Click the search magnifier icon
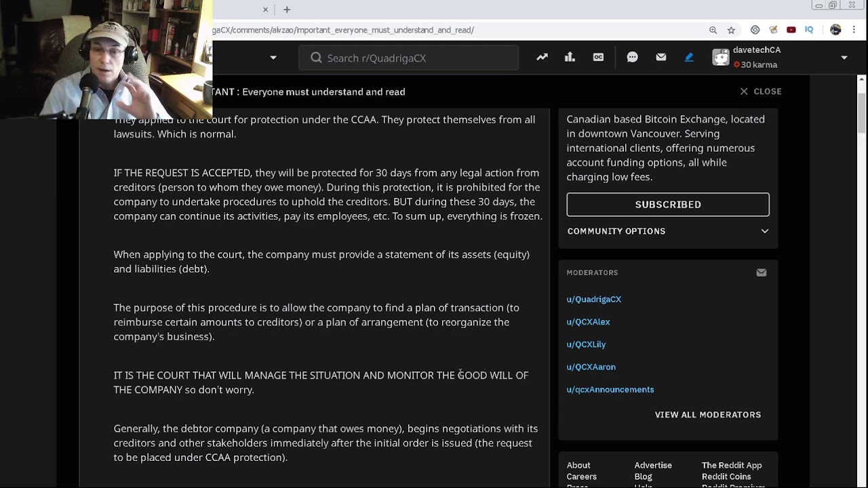Screen dimensions: 868x488 (316, 58)
